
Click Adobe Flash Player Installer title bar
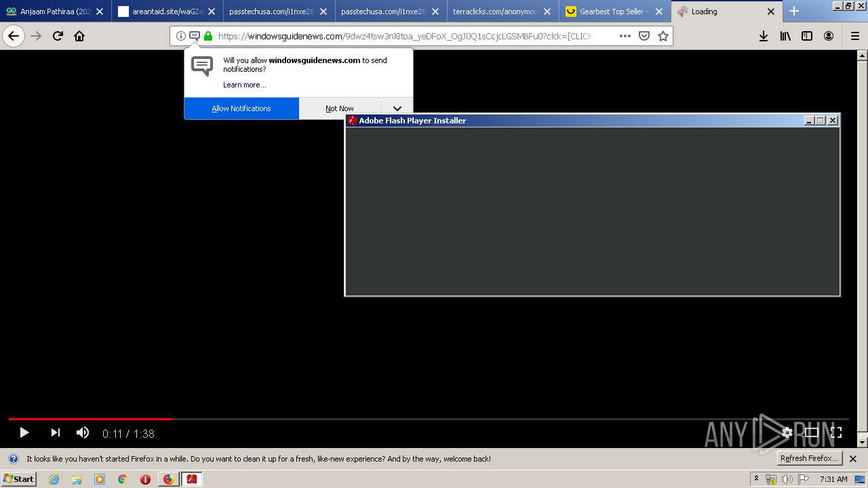pos(574,121)
